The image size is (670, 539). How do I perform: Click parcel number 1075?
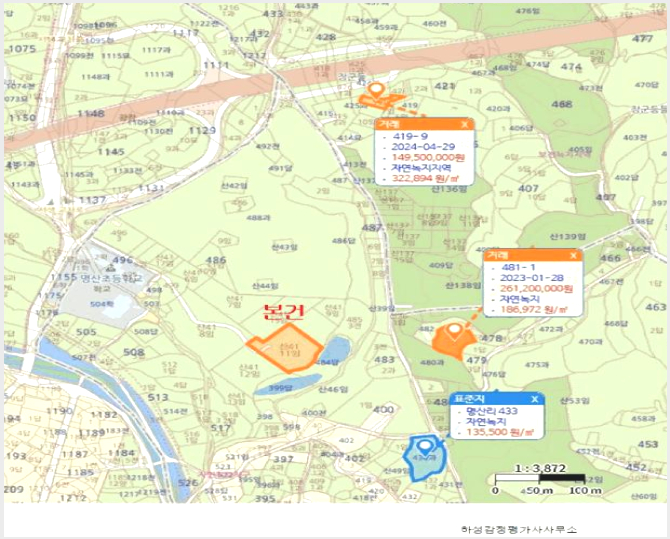[22, 49]
